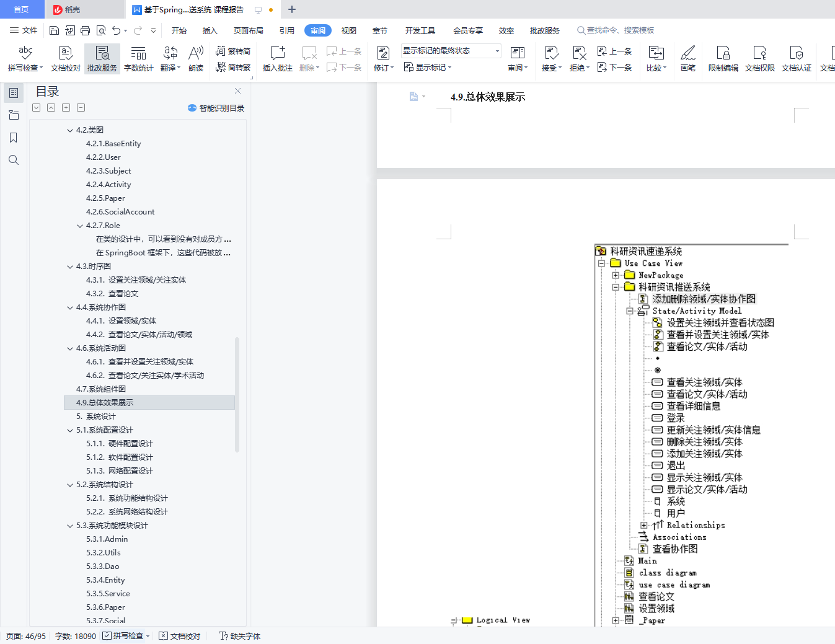Screen dimensions: 835x644
Task: Open the 显示标记 dropdown
Action: [x=428, y=67]
